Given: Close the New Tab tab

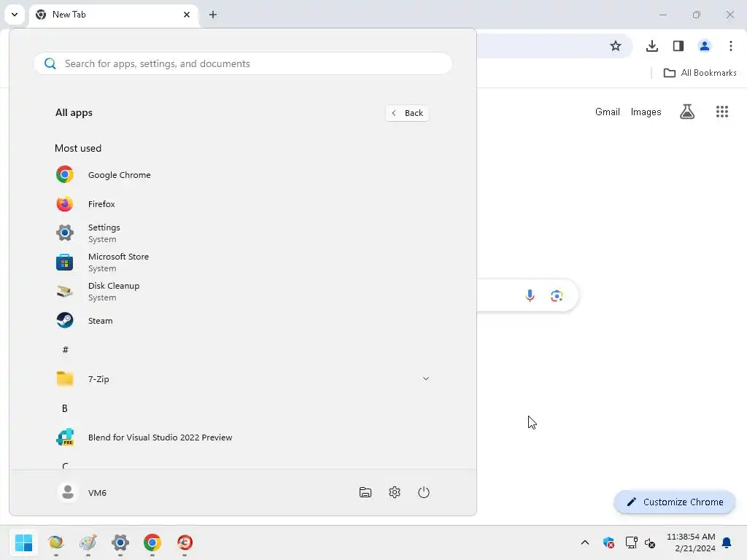Looking at the screenshot, I should pyautogui.click(x=187, y=15).
